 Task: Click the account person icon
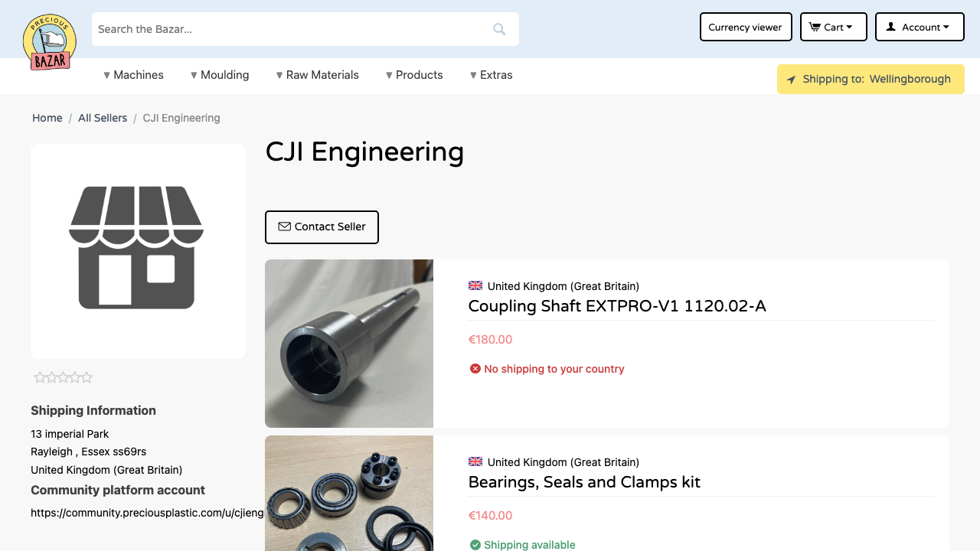[x=890, y=27]
